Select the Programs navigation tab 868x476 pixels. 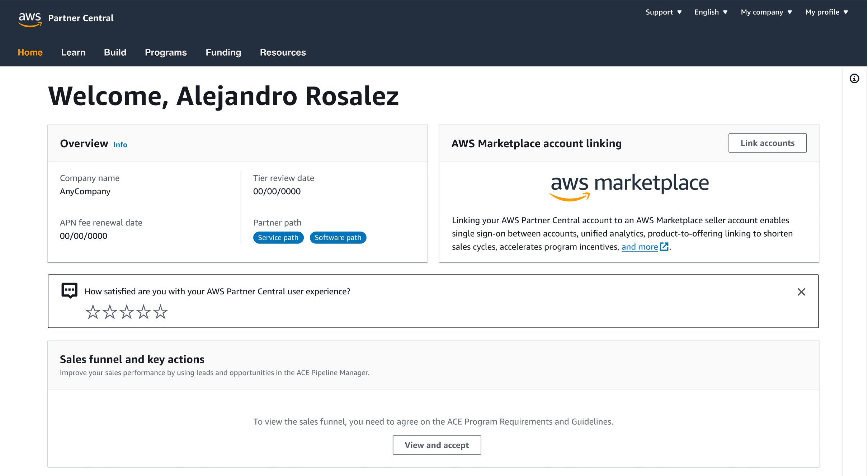pyautogui.click(x=166, y=52)
